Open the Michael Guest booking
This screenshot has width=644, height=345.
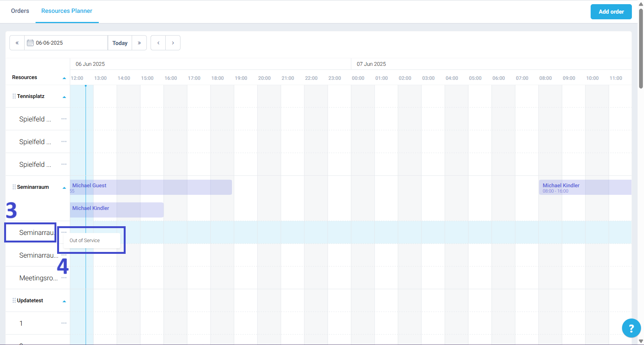(x=151, y=187)
